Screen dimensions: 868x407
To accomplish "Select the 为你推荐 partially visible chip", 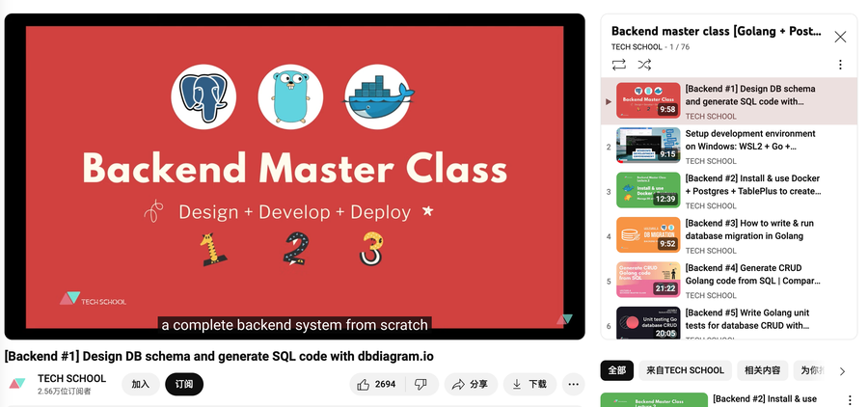I will click(x=810, y=370).
